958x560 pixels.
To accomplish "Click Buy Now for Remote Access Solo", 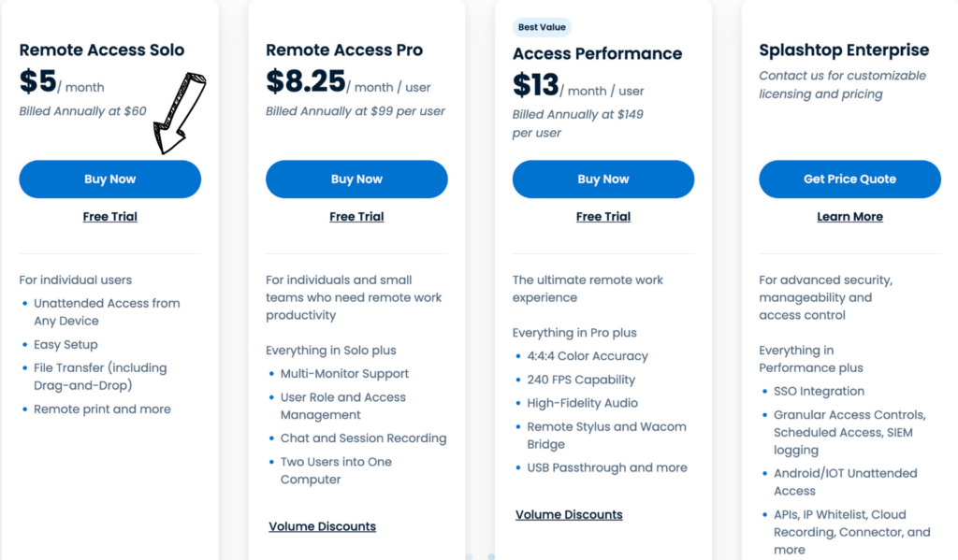I will [109, 179].
